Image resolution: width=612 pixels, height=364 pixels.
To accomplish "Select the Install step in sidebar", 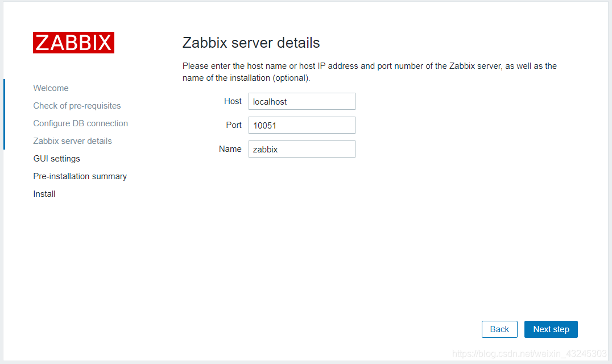I will [x=44, y=194].
